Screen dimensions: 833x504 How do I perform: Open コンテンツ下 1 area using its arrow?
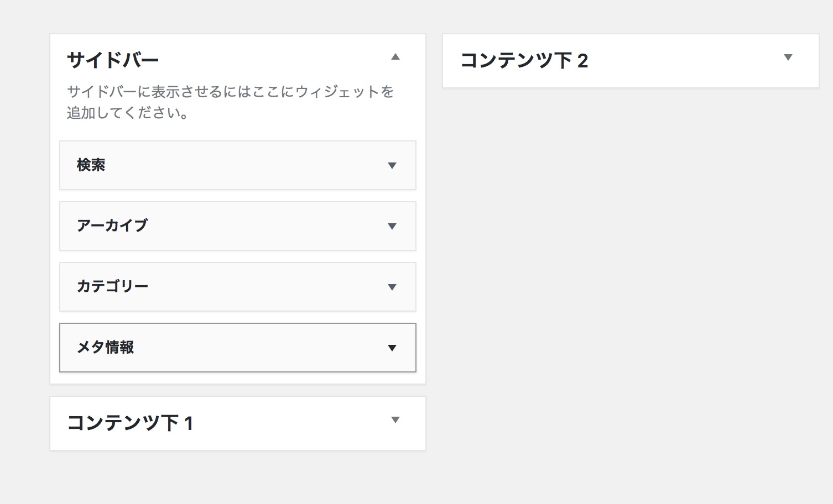(395, 420)
